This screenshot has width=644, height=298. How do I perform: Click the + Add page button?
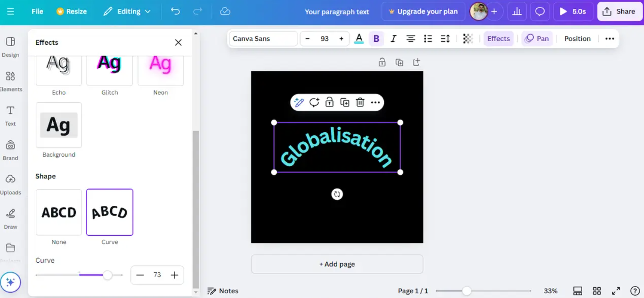[337, 264]
